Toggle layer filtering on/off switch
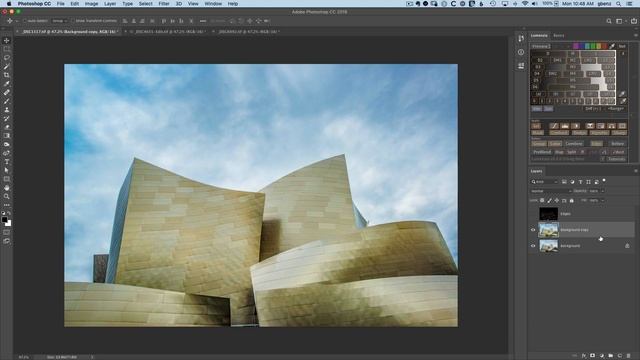The width and height of the screenshot is (640, 360). (x=604, y=180)
